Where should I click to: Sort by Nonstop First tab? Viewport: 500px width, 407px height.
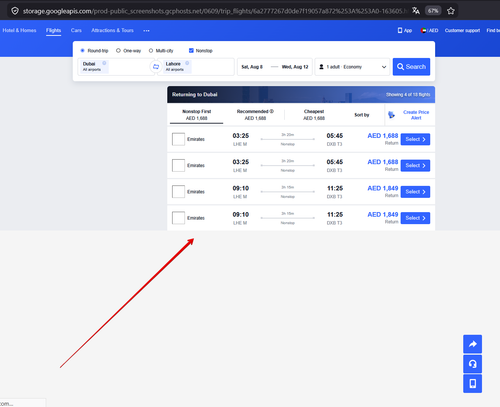197,115
